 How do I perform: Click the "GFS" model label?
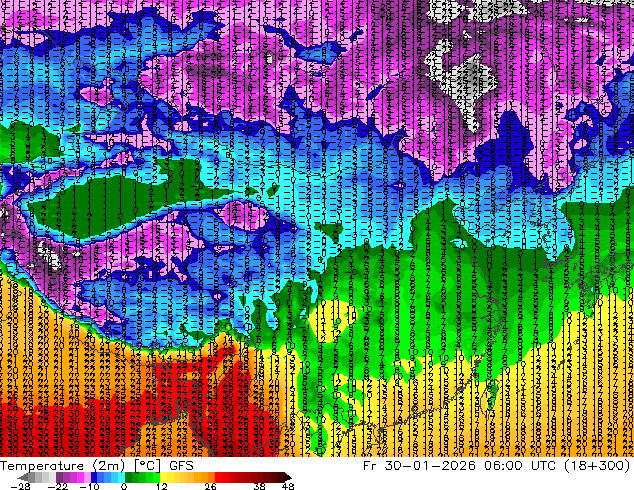[x=181, y=466]
